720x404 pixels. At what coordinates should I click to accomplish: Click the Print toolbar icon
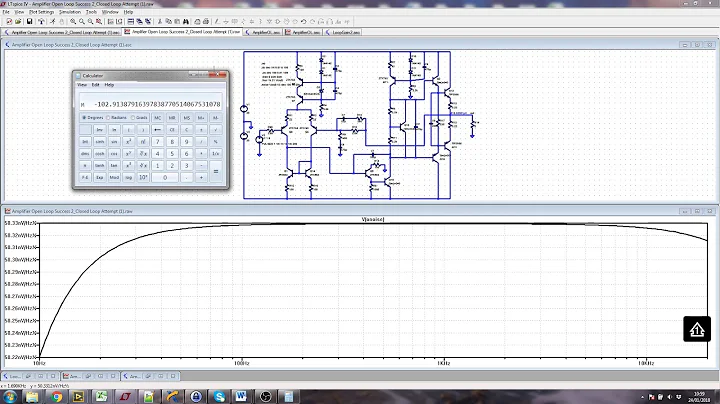click(206, 22)
